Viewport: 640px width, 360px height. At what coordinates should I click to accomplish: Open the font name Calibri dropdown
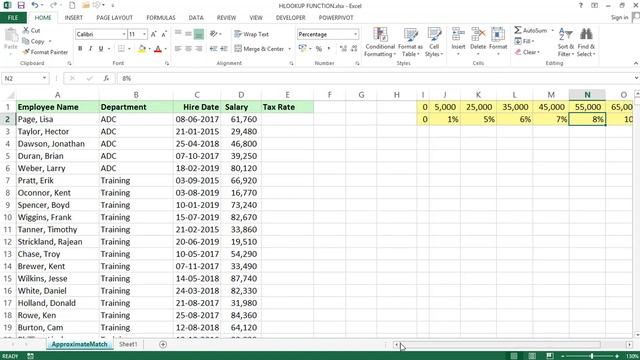point(124,34)
